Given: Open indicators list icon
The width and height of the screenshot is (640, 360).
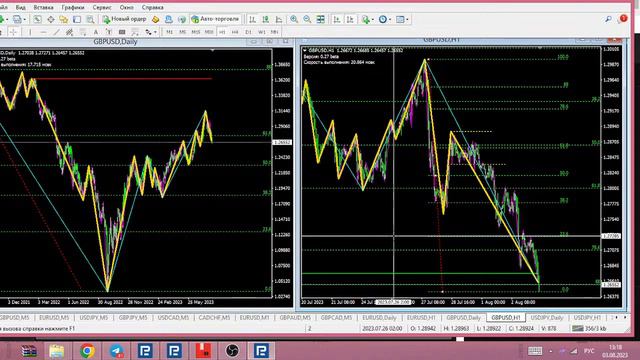Looking at the screenshot, I should tap(365, 19).
